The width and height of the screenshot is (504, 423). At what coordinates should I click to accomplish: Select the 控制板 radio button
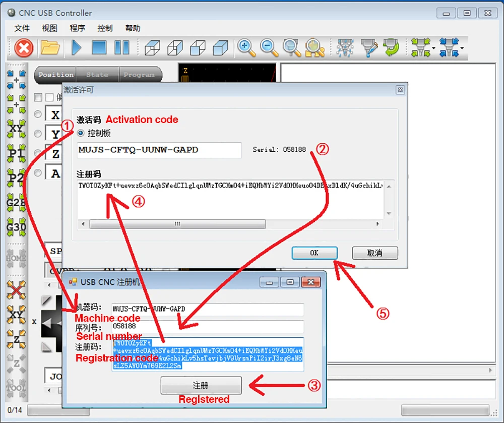click(x=80, y=133)
